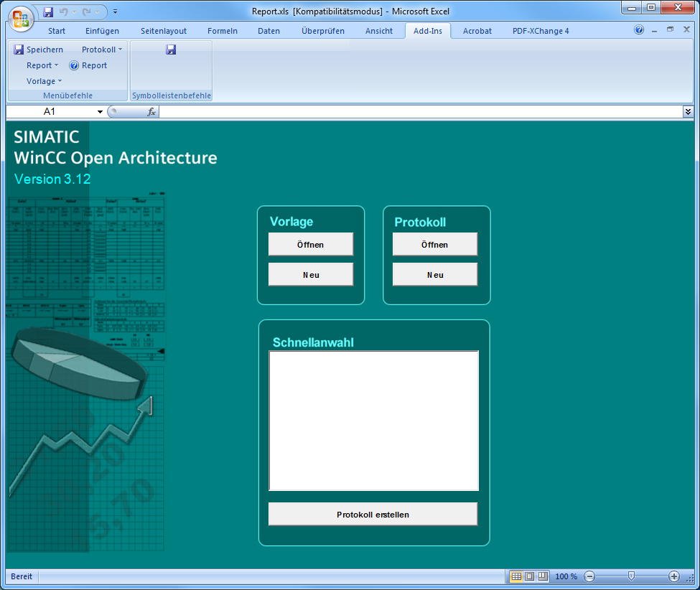Open the Überprüfen ribbon tab
The width and height of the screenshot is (700, 590).
coord(323,31)
